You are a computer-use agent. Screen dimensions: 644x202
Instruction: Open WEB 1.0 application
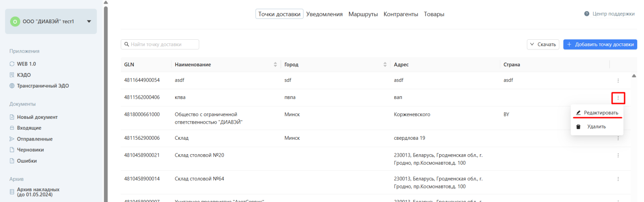pos(26,64)
